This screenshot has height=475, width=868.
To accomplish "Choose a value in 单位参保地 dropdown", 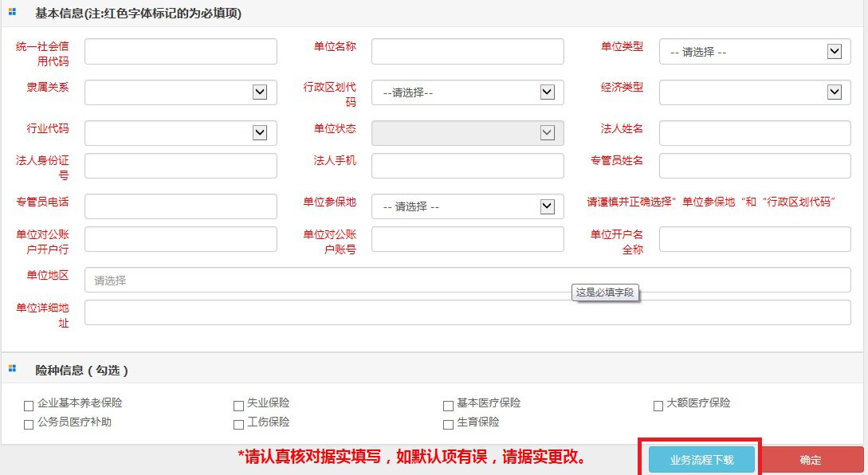I will pyautogui.click(x=467, y=206).
